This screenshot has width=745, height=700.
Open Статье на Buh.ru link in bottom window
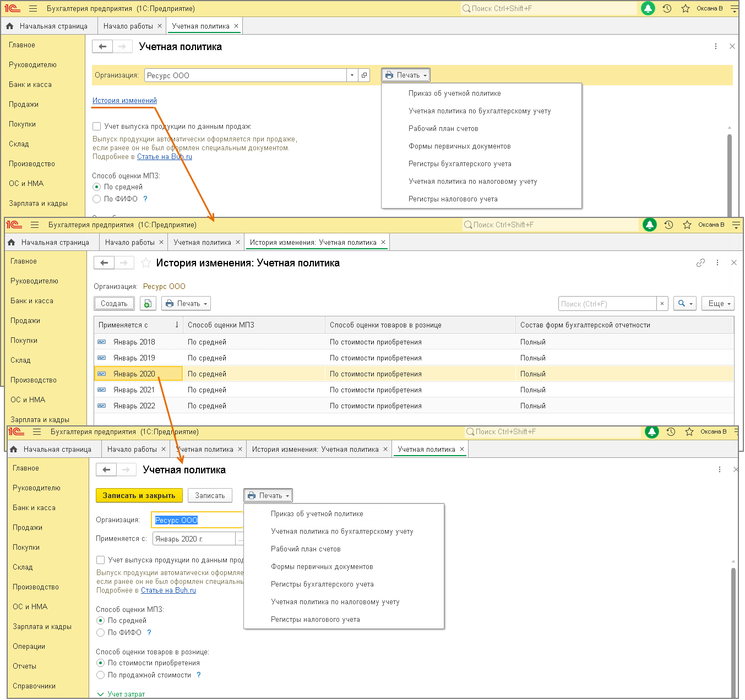pyautogui.click(x=168, y=590)
